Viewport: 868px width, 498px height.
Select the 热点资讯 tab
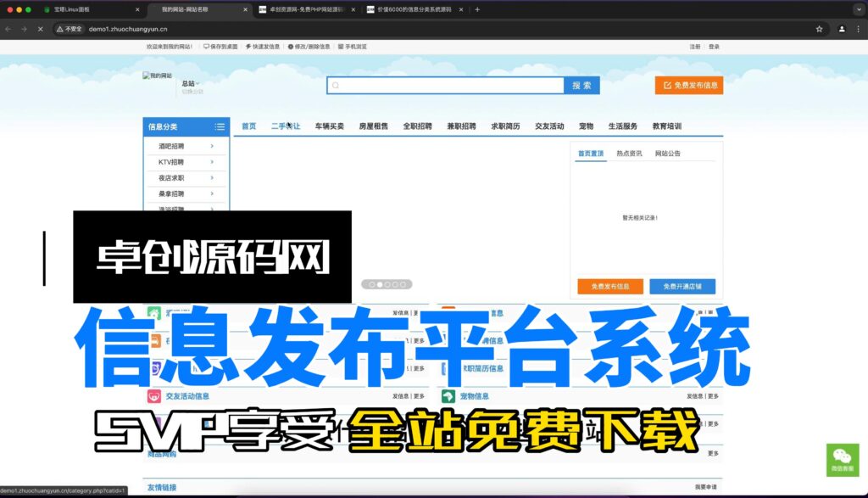pos(630,154)
